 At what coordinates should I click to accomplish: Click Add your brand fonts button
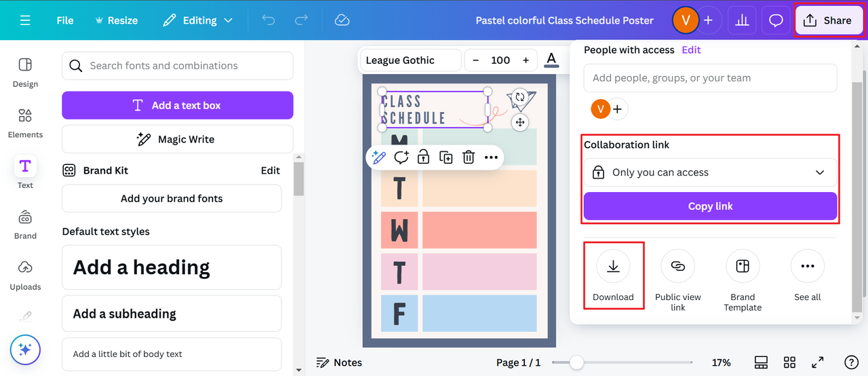[x=172, y=198]
